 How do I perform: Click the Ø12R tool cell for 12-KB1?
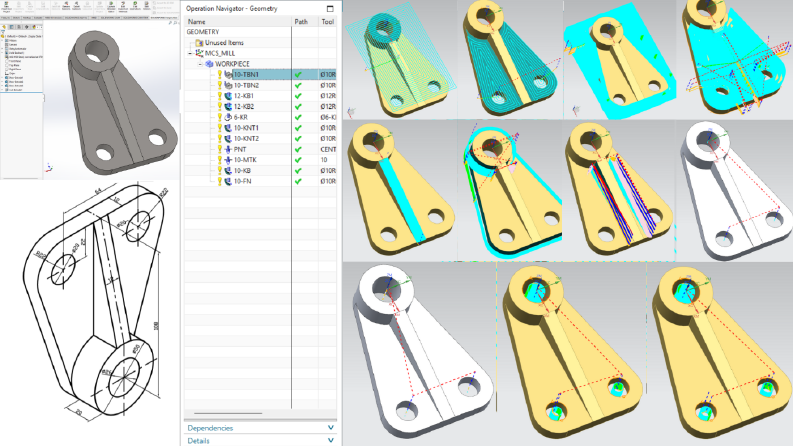[x=328, y=96]
